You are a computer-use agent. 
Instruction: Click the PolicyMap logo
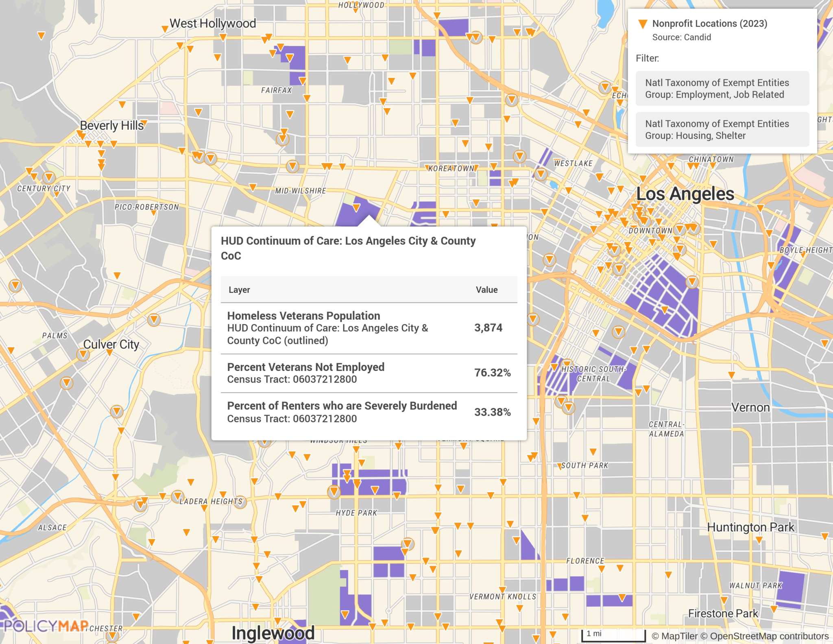[45, 625]
